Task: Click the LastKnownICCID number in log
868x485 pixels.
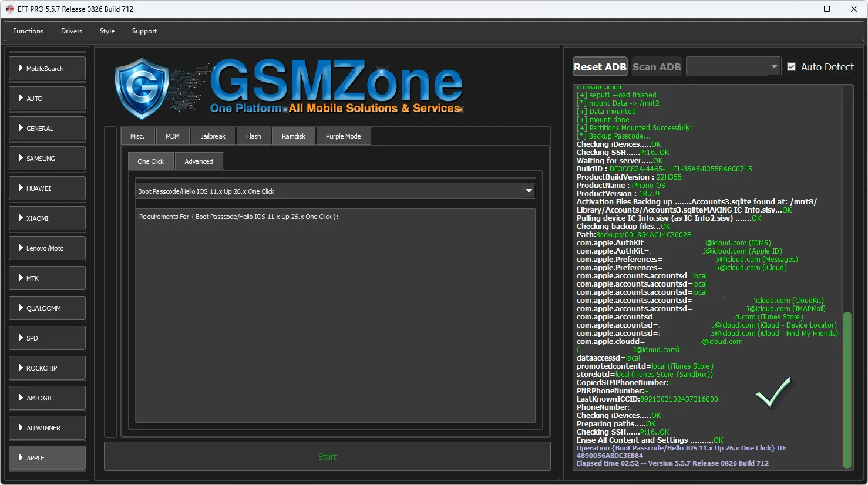Action: coord(679,399)
